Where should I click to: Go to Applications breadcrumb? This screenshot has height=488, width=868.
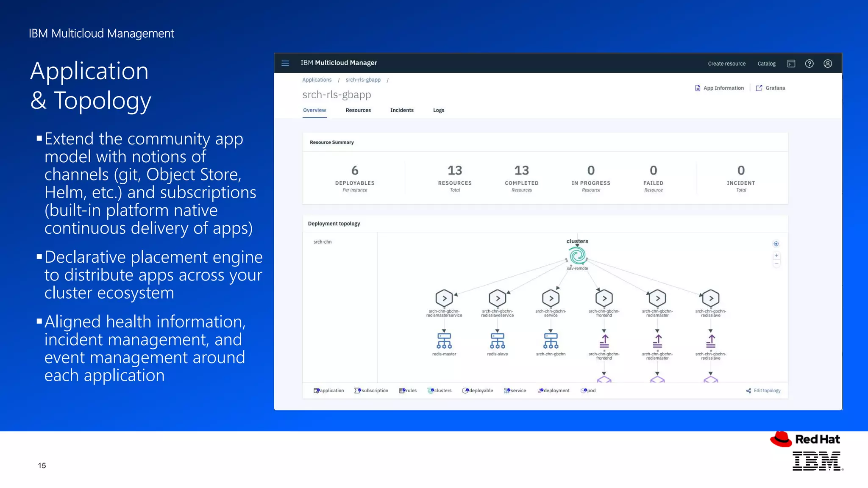click(317, 80)
